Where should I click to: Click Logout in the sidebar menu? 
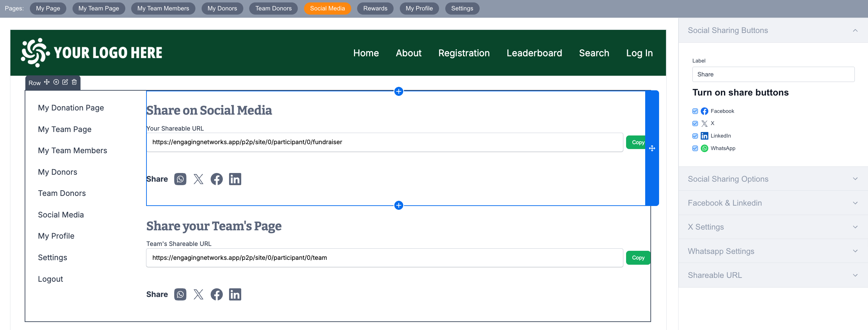(x=50, y=279)
